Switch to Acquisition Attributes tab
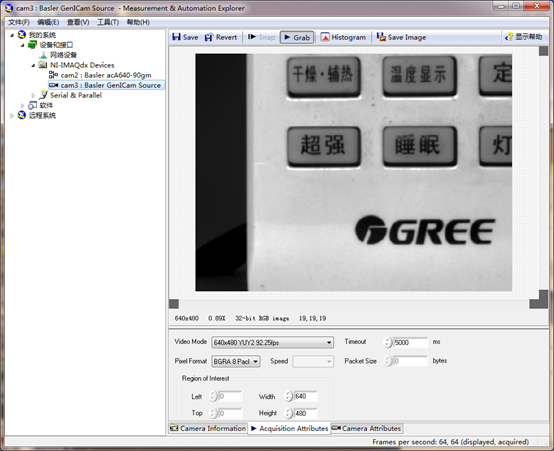This screenshot has height=451, width=554. click(x=289, y=428)
